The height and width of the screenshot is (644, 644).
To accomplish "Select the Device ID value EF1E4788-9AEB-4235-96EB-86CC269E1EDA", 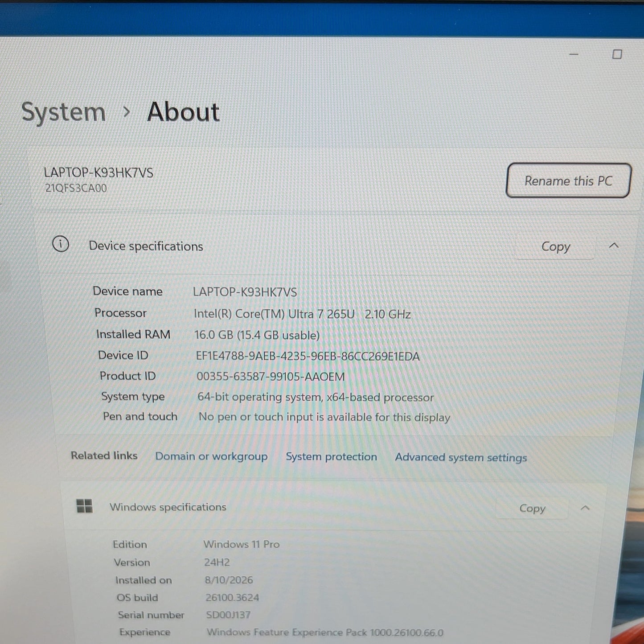I will (x=308, y=357).
